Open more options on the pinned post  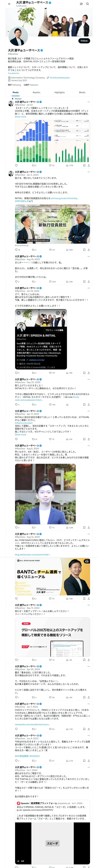(x=89, y=102)
